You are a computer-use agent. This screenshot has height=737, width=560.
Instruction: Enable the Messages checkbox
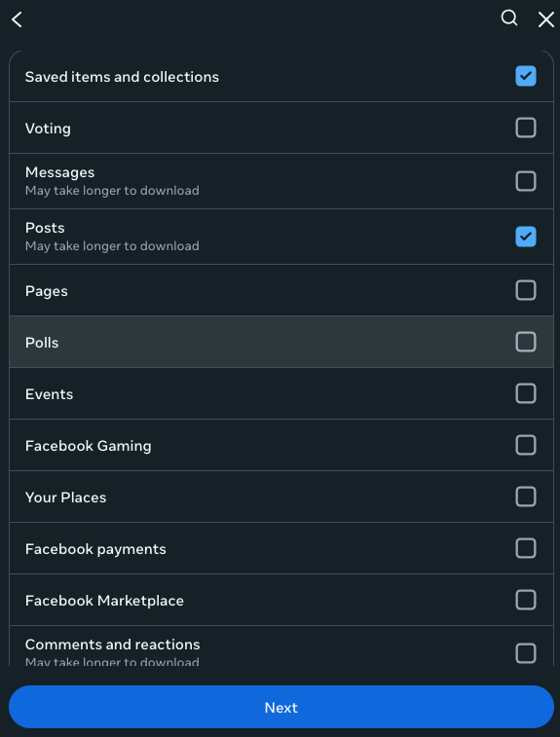pos(526,181)
